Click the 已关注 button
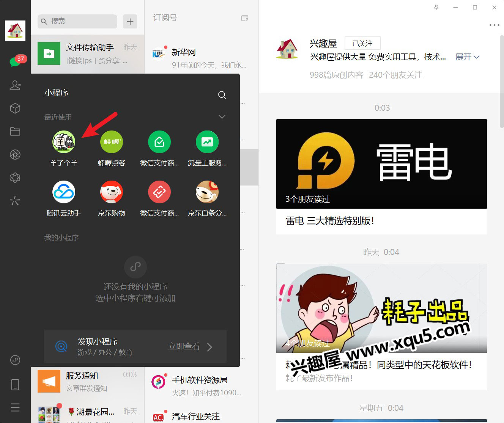504x423 pixels. click(362, 43)
